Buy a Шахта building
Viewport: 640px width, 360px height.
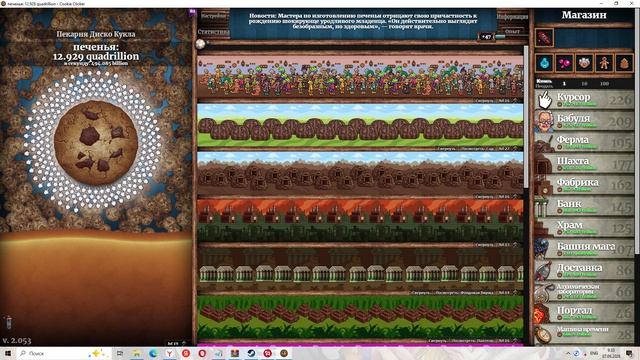pos(584,163)
